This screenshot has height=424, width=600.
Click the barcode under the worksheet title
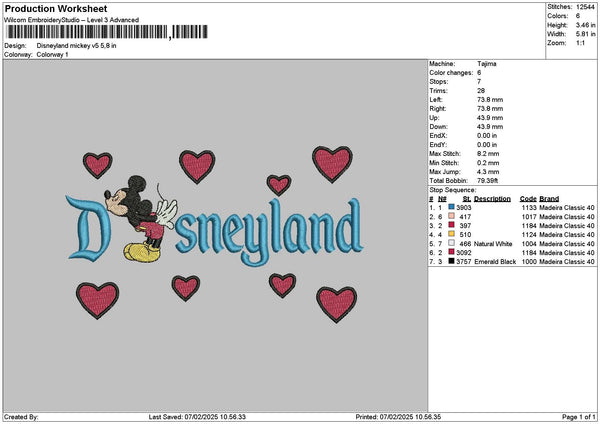pyautogui.click(x=107, y=32)
